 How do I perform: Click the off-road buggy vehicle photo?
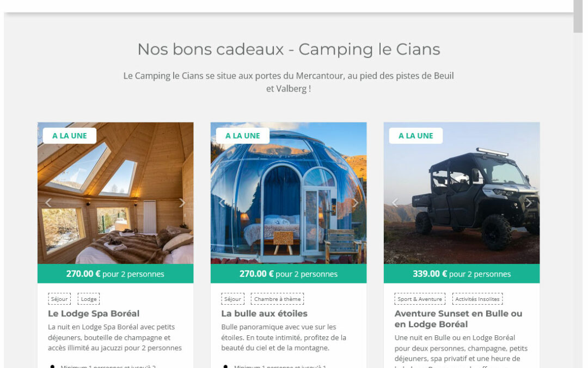tap(462, 193)
